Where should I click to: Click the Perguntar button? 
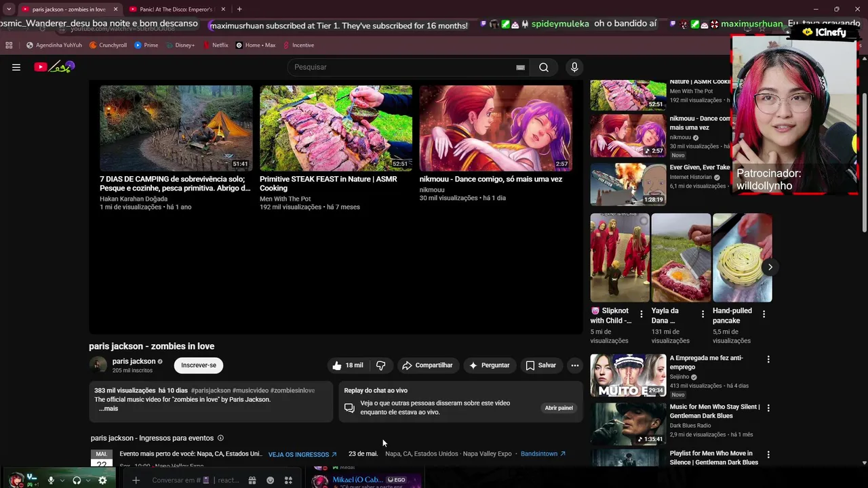coord(490,365)
